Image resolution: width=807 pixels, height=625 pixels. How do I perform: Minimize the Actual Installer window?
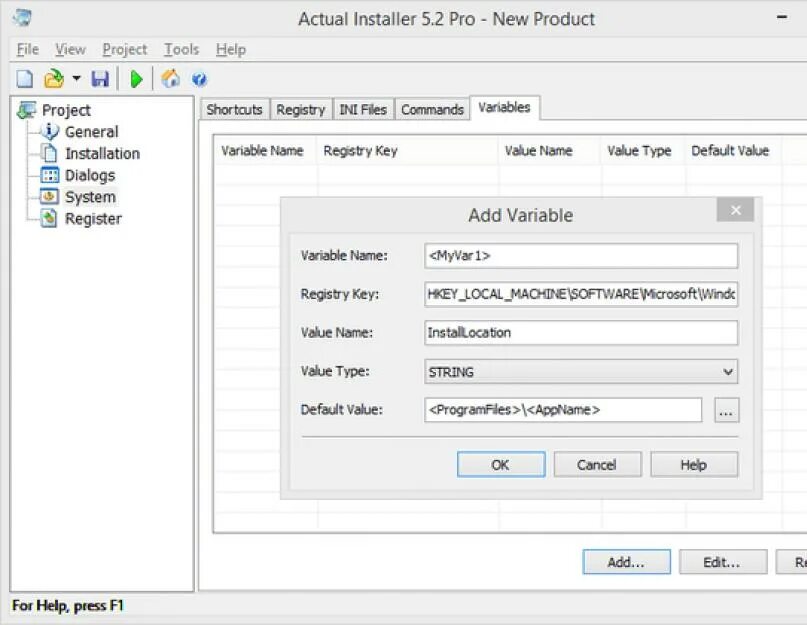[x=782, y=18]
